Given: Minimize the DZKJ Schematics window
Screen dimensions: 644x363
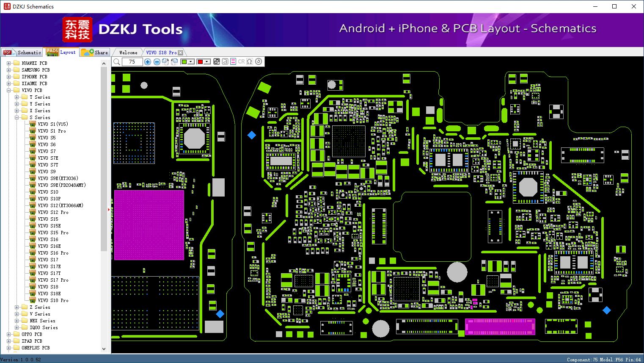Looking at the screenshot, I should [595, 6].
